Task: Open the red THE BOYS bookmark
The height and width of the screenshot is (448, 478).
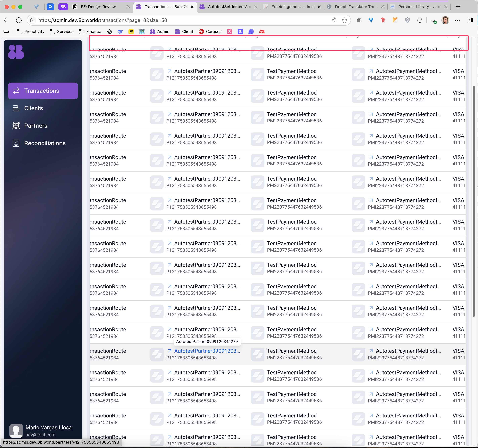Action: click(x=262, y=31)
